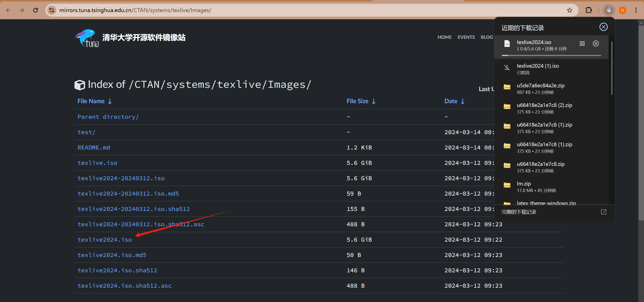Open site information icon in address bar
This screenshot has width=644, height=302.
pos(52,10)
